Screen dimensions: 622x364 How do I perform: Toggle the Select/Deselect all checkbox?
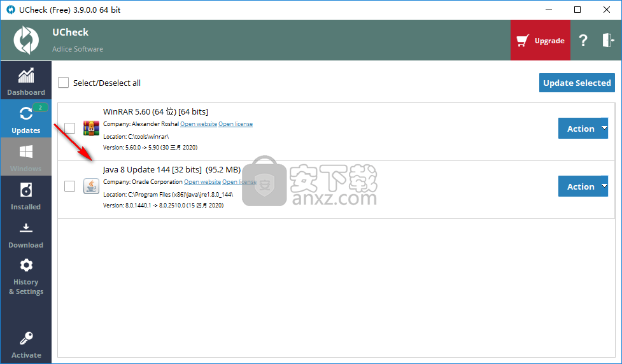[63, 83]
